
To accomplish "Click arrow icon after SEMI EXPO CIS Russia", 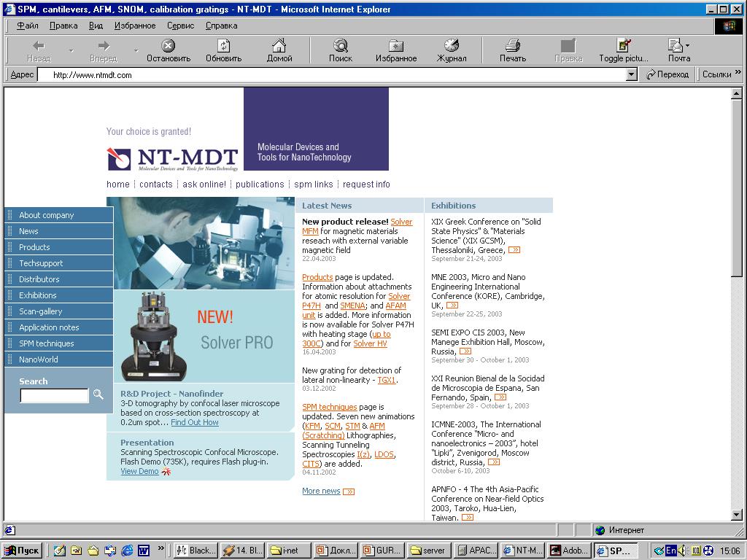I will point(465,351).
